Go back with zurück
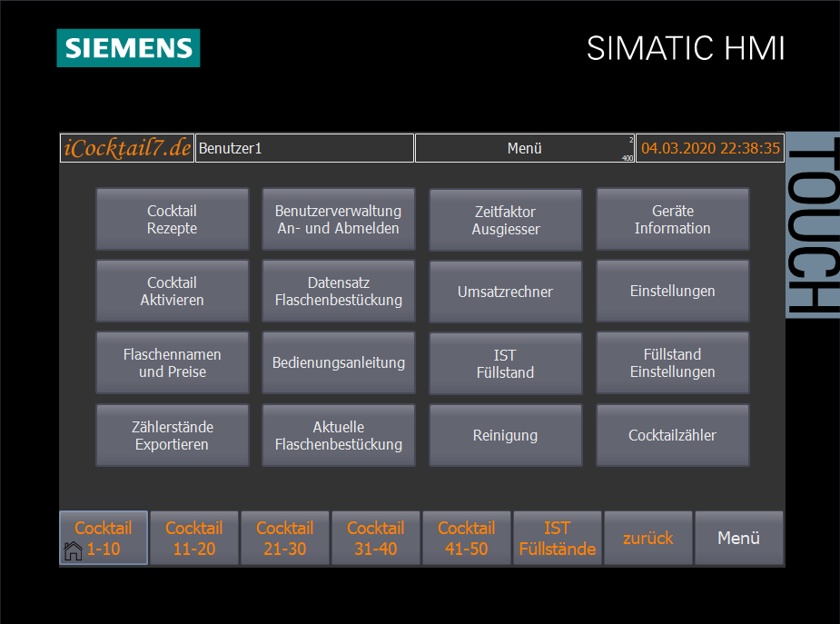The width and height of the screenshot is (840, 624). (x=648, y=538)
